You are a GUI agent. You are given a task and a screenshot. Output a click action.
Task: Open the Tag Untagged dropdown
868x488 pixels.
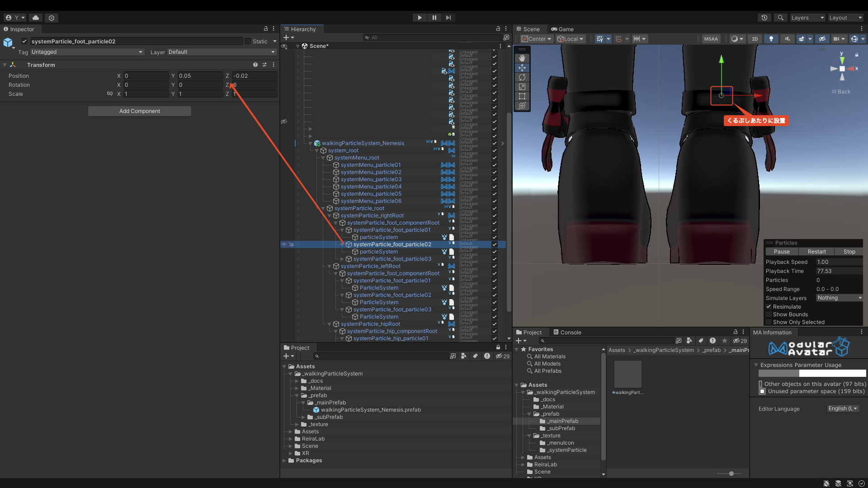click(x=87, y=52)
